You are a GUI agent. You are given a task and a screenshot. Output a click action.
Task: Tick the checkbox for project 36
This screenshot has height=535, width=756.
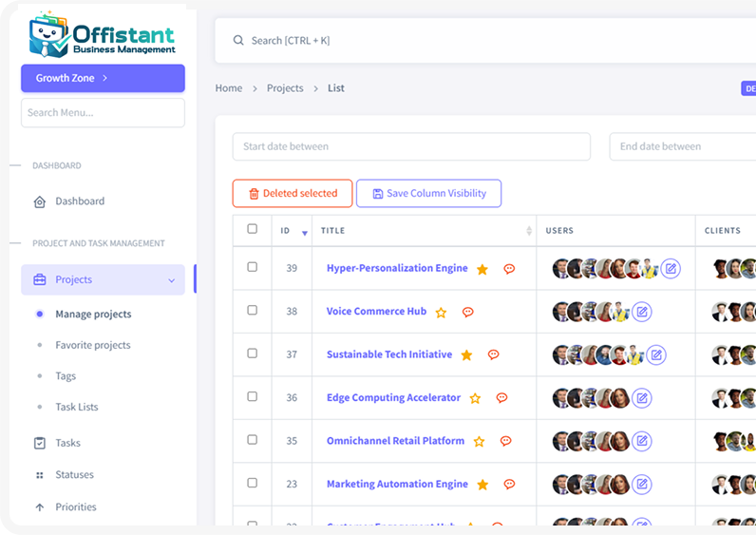[x=252, y=397]
